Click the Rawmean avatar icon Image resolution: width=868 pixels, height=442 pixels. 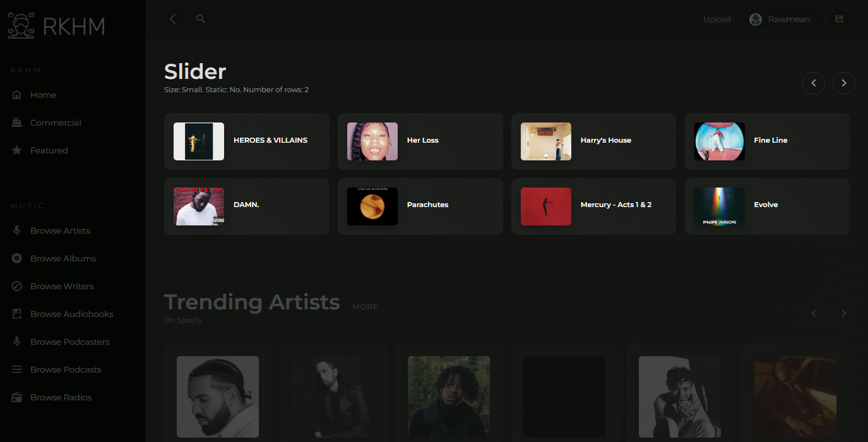pyautogui.click(x=756, y=20)
